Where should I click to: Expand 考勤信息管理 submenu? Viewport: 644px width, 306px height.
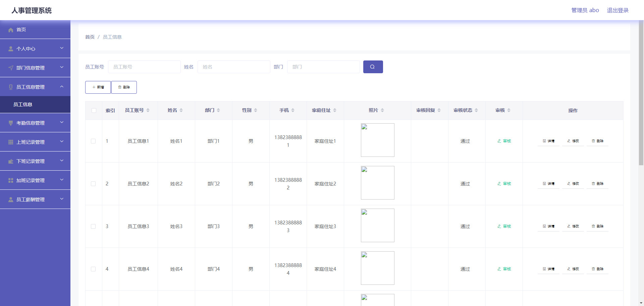tap(35, 123)
